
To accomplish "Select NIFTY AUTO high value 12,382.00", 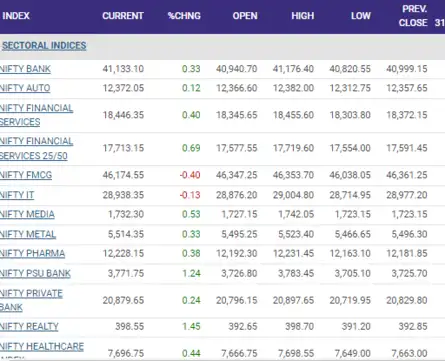I will (293, 88).
